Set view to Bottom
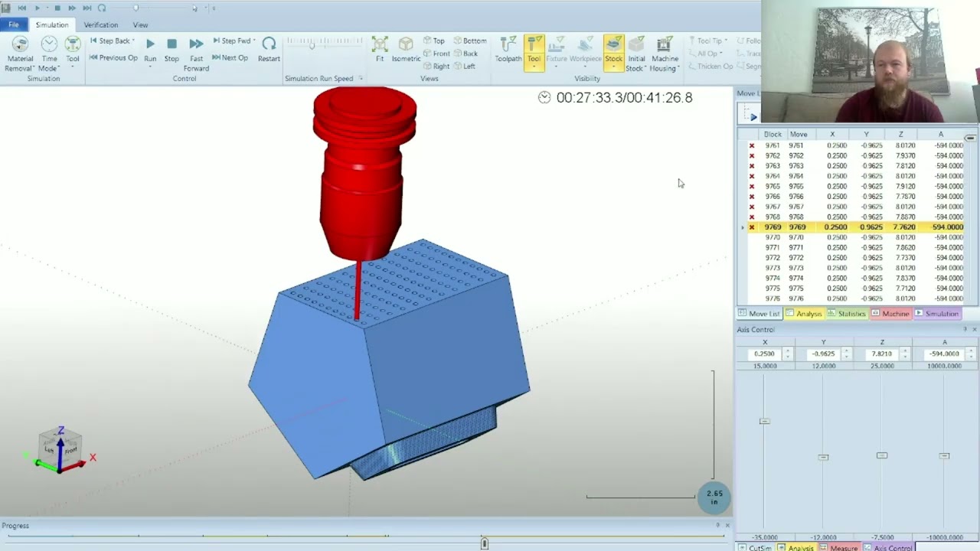 click(470, 41)
